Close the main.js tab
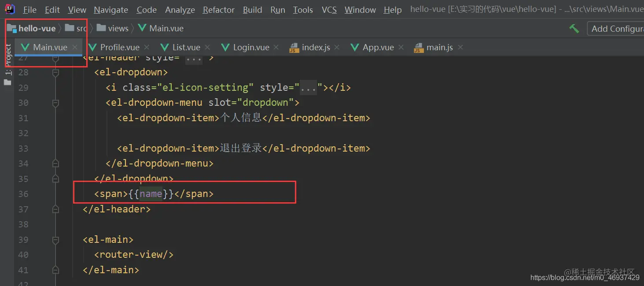Viewport: 644px width, 286px height. click(460, 47)
